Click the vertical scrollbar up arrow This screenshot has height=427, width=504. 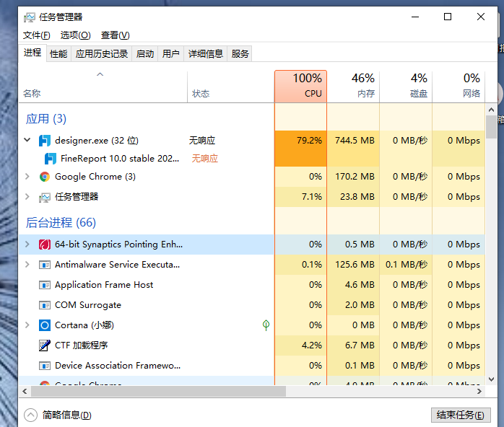click(491, 110)
